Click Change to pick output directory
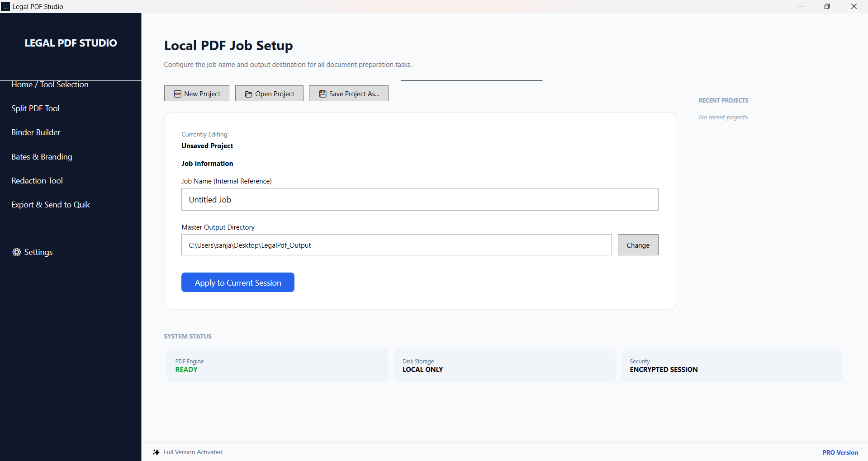This screenshot has height=461, width=868. (x=637, y=245)
